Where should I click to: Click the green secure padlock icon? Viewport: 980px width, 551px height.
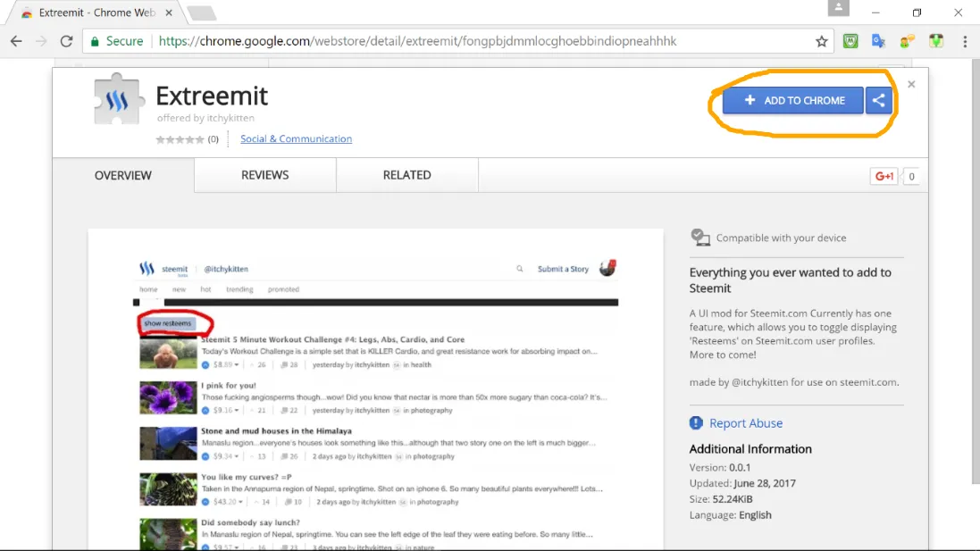pos(95,41)
